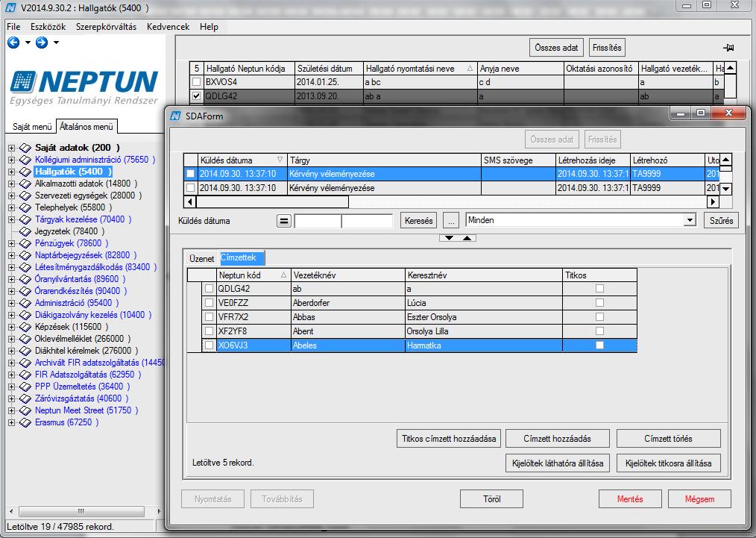
Task: Click the tree icon beside Hallgatók
Action: point(25,172)
